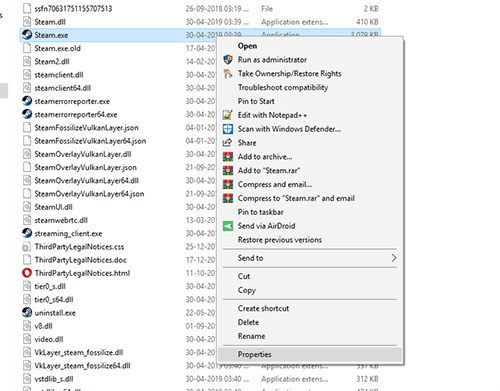Select Edit with Notepad++

point(272,115)
